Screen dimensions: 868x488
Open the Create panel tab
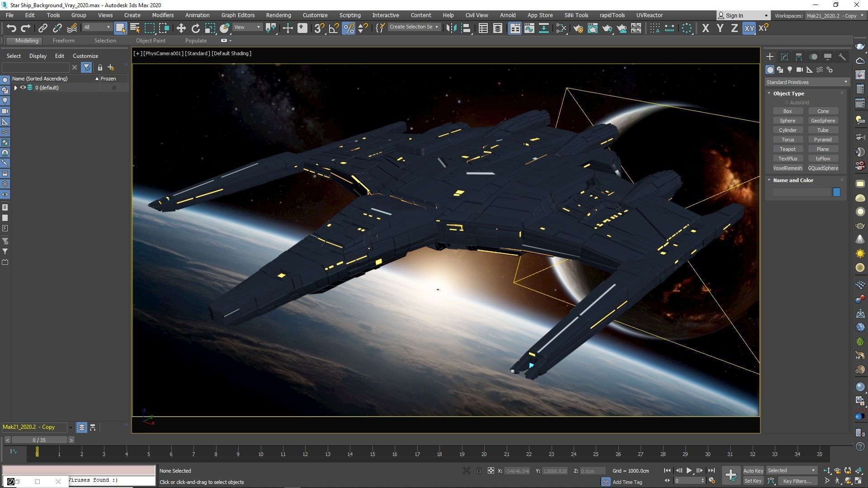pos(769,56)
